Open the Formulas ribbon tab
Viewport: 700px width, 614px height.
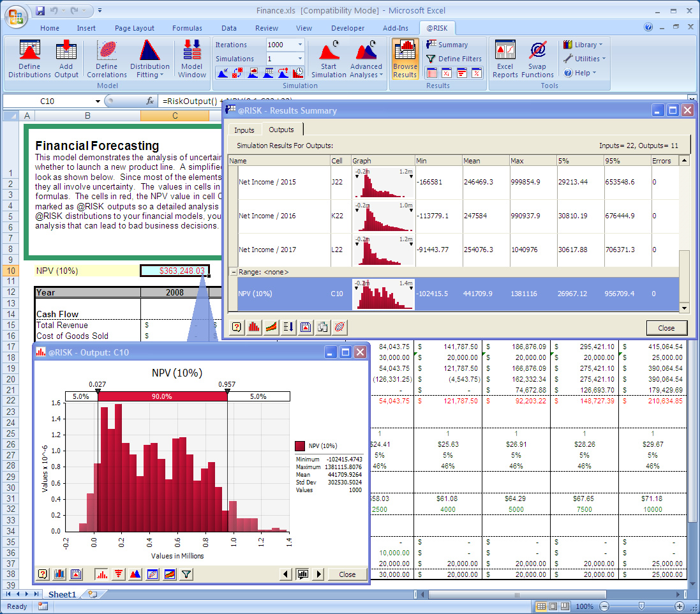(187, 28)
